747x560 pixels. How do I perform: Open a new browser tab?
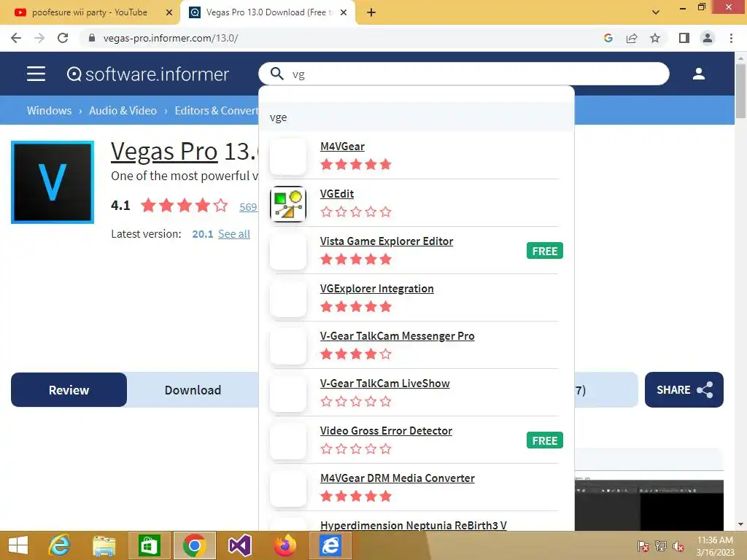click(371, 12)
